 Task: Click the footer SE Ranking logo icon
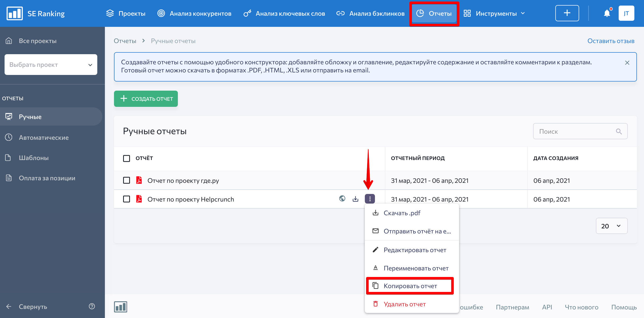click(121, 307)
